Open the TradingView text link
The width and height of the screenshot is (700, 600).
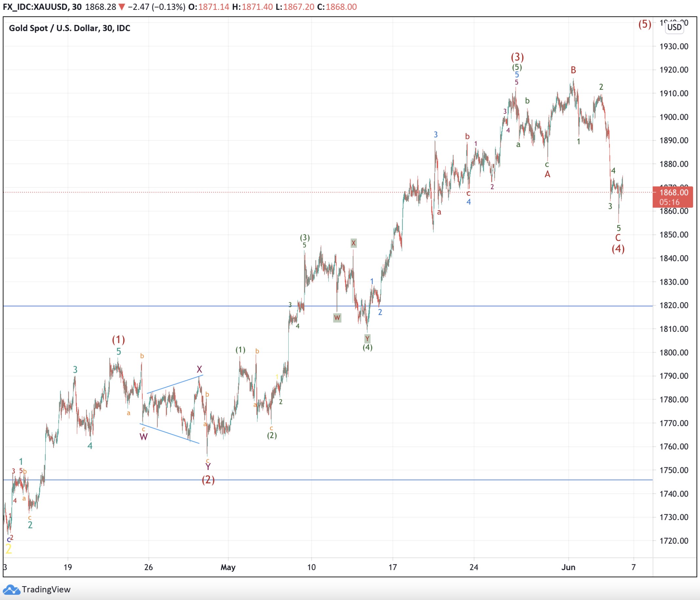click(46, 589)
